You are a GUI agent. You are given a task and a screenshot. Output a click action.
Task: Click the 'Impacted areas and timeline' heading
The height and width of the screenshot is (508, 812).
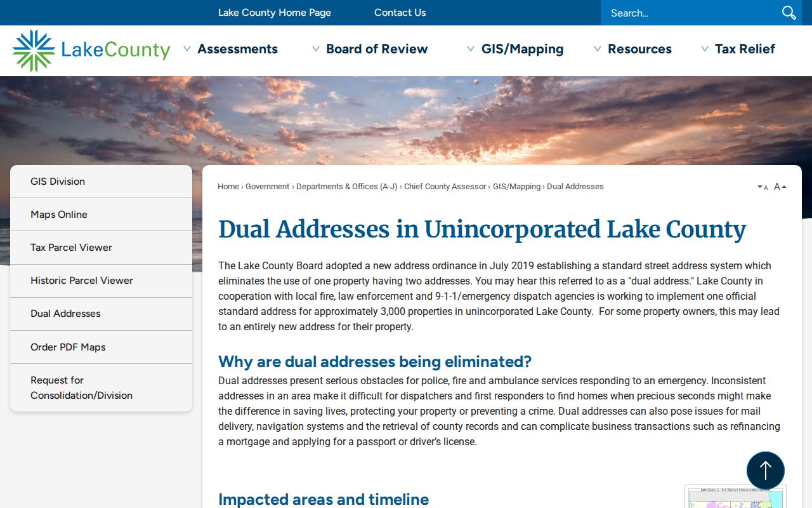pos(324,499)
